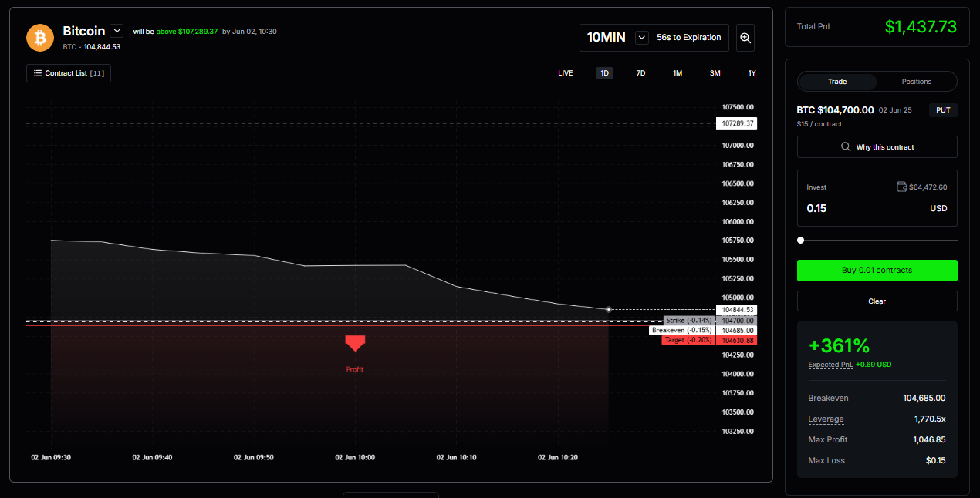Click the Breakeven value 104,685.00
Image resolution: width=980 pixels, height=498 pixels.
click(x=924, y=398)
